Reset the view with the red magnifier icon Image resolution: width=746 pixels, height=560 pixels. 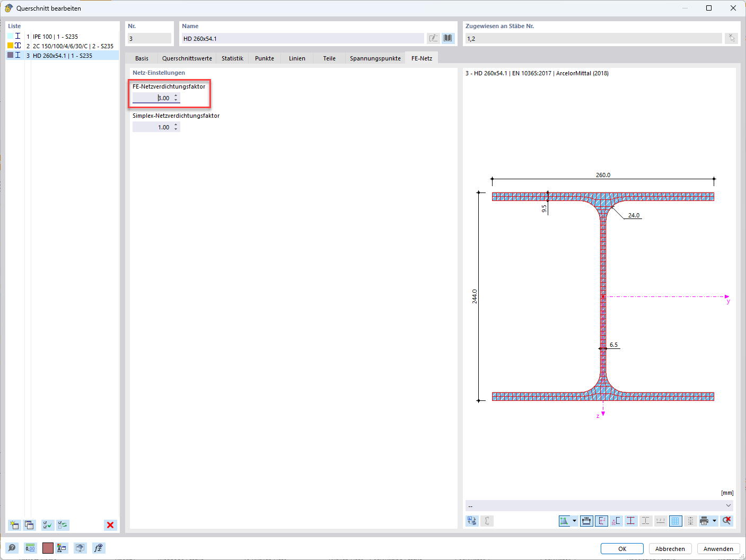pos(727,521)
